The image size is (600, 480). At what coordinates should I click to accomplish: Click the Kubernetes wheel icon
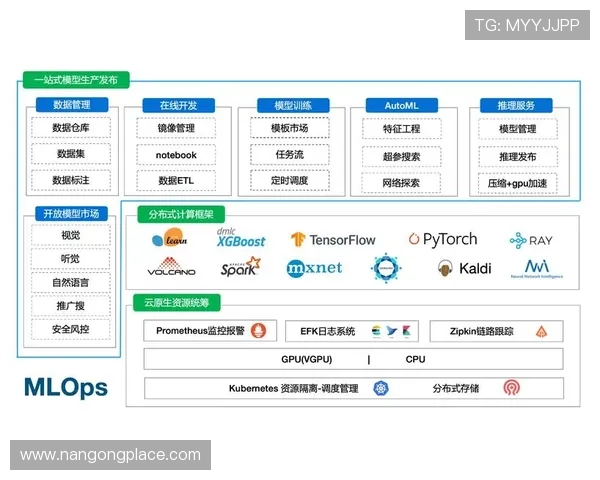381,389
